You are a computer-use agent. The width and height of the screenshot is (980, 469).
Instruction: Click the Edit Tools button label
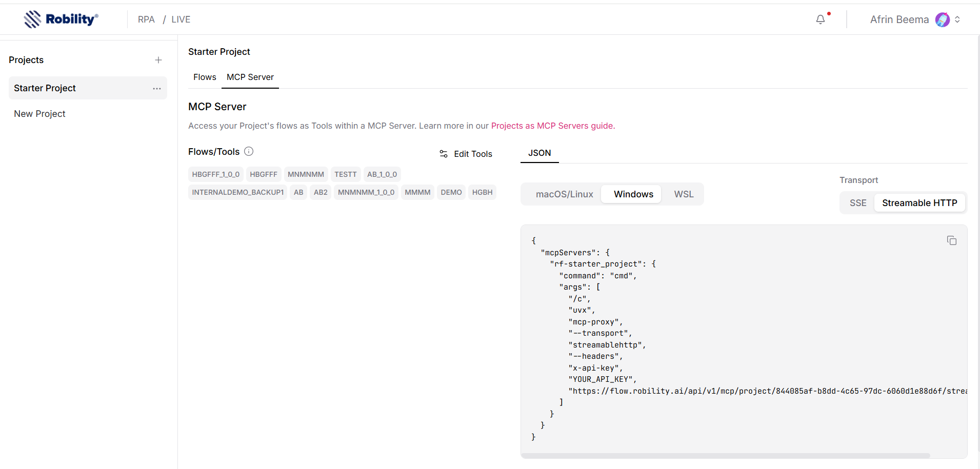point(473,154)
